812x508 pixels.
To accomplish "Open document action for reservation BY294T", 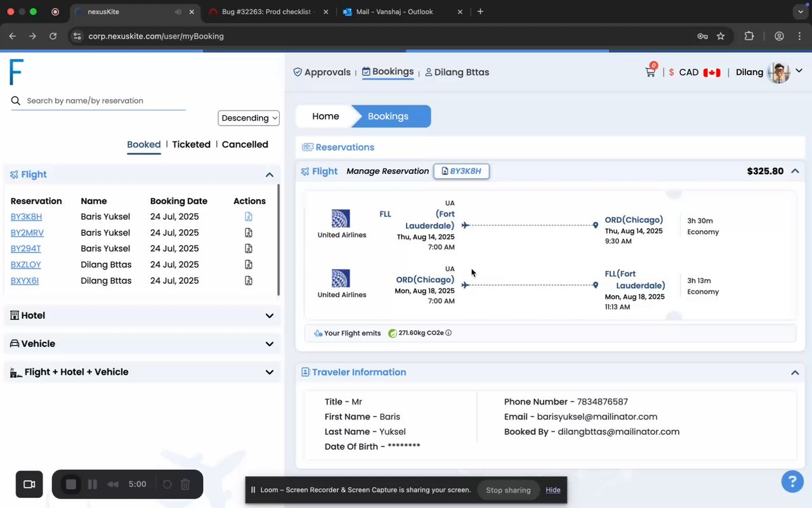I will point(249,248).
